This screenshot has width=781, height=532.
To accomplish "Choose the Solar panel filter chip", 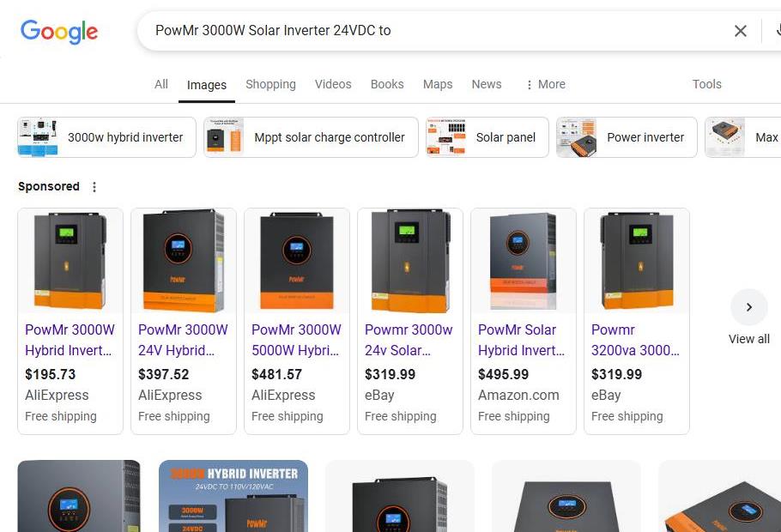I will click(x=487, y=137).
